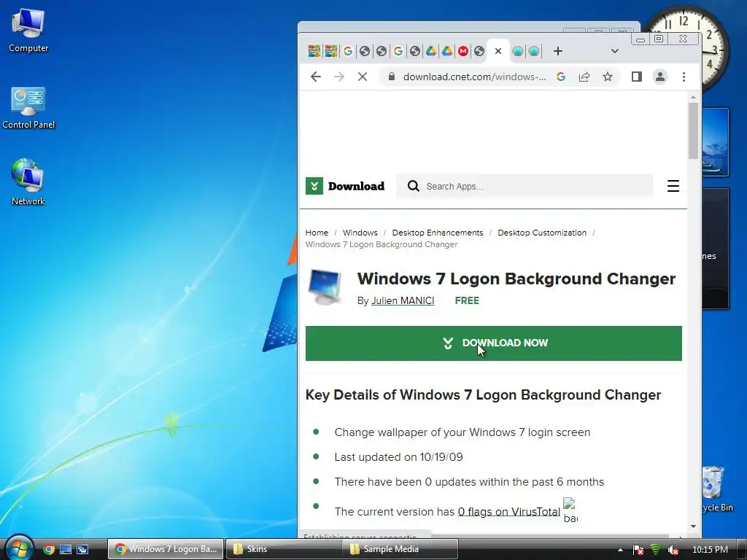The image size is (747, 560).
Task: Click the greyed-out forward arrow
Action: (338, 77)
